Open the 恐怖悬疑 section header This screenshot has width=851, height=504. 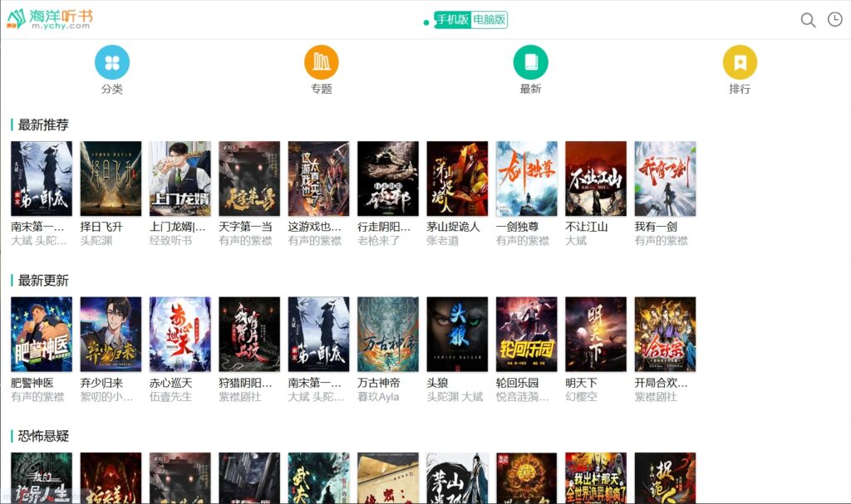42,436
